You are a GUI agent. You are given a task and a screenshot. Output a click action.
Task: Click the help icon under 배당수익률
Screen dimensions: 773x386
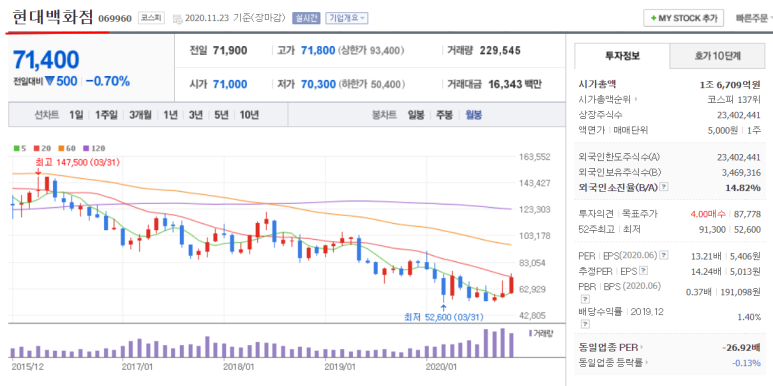[x=585, y=324]
